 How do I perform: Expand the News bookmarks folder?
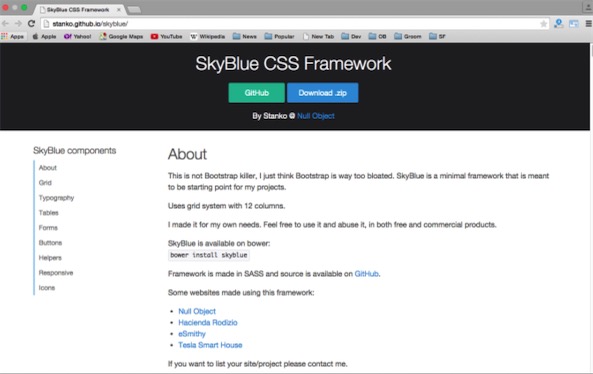click(245, 36)
